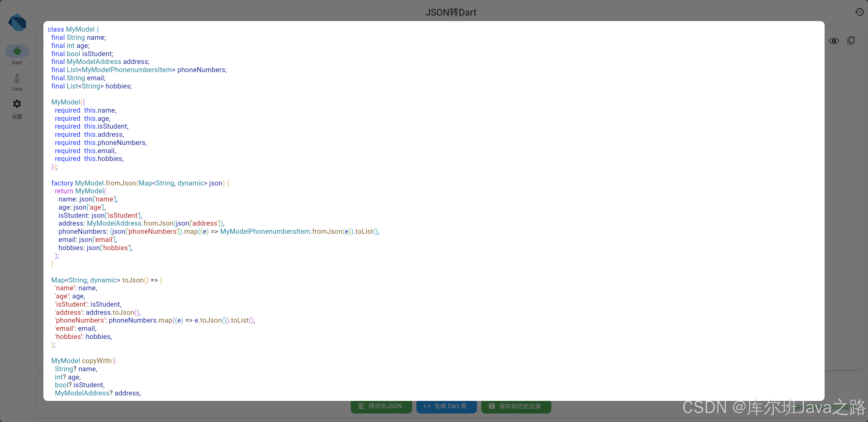The width and height of the screenshot is (868, 422).
Task: Select the Dart sidebar icon
Action: (x=17, y=51)
